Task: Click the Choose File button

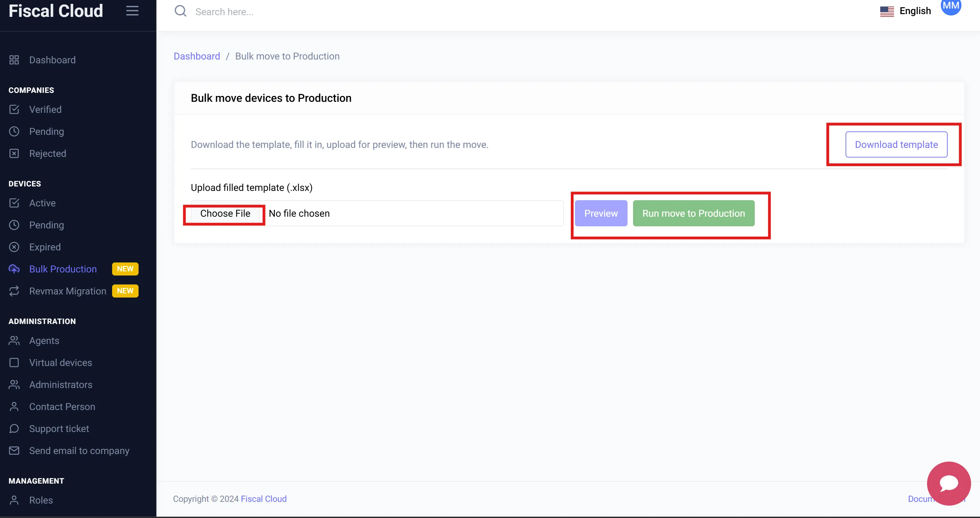Action: (225, 214)
